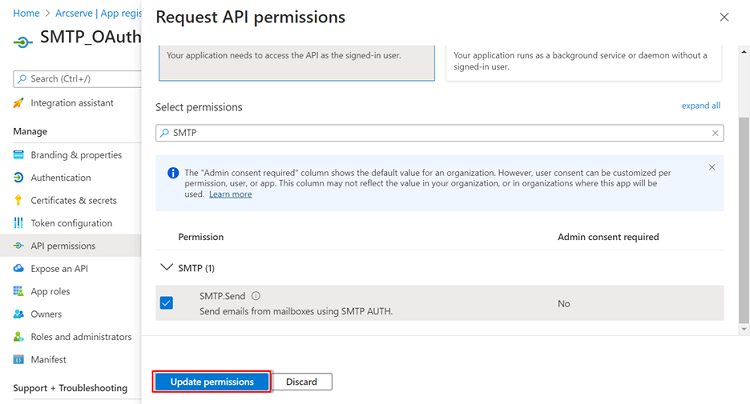Collapse the SMTP (1) permission group

pos(166,267)
